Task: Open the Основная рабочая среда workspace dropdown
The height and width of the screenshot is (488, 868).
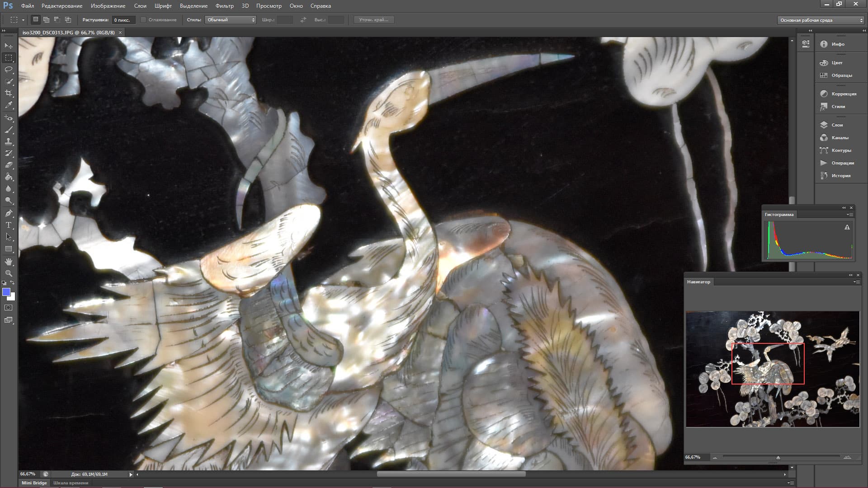Action: pyautogui.click(x=820, y=20)
